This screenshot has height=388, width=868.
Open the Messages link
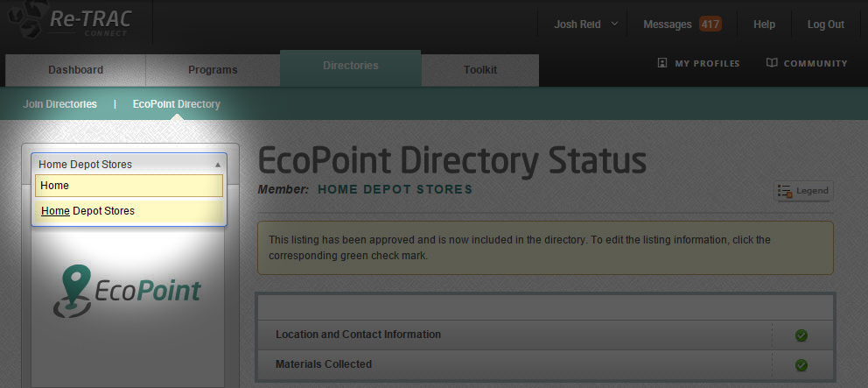pyautogui.click(x=667, y=25)
